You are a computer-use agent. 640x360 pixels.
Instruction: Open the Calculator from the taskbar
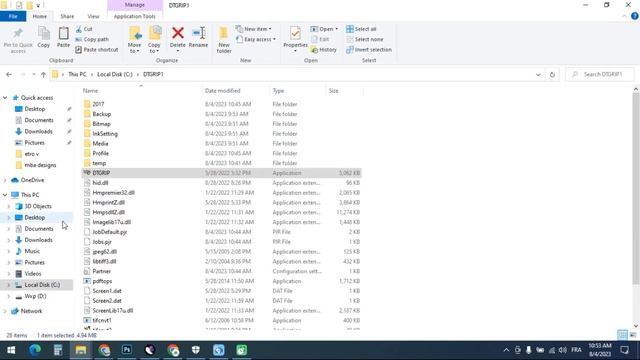58,350
